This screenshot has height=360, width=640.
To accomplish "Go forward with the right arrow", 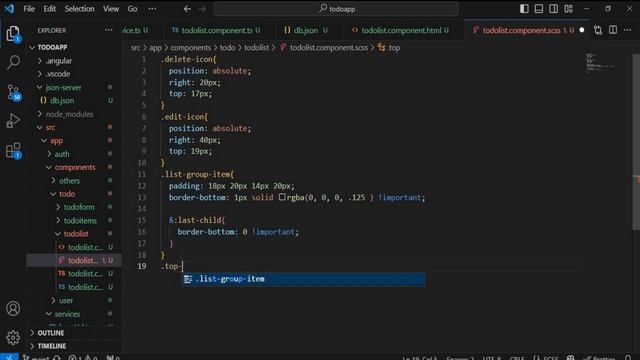I will (202, 9).
